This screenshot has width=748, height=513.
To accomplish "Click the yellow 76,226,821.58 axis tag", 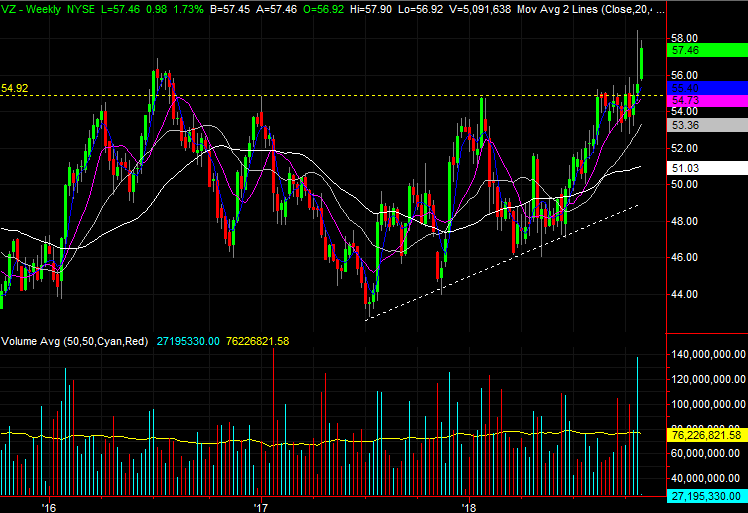I will [707, 435].
